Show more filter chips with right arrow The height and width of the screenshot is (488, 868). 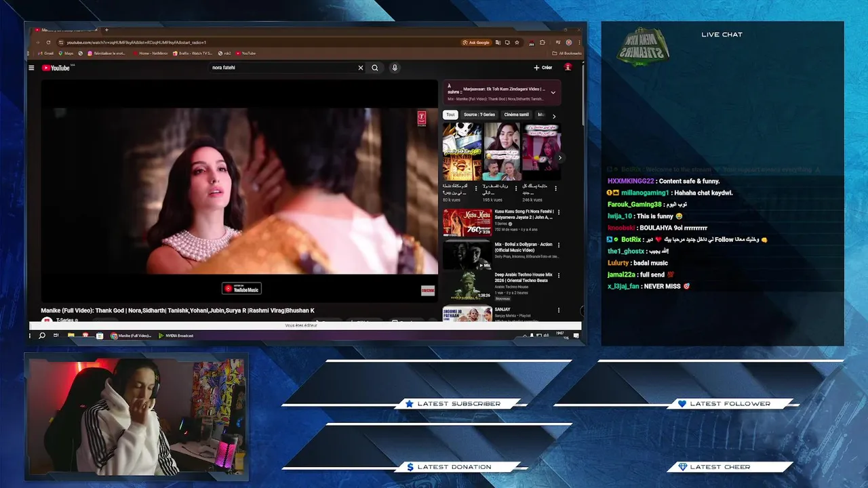click(554, 116)
